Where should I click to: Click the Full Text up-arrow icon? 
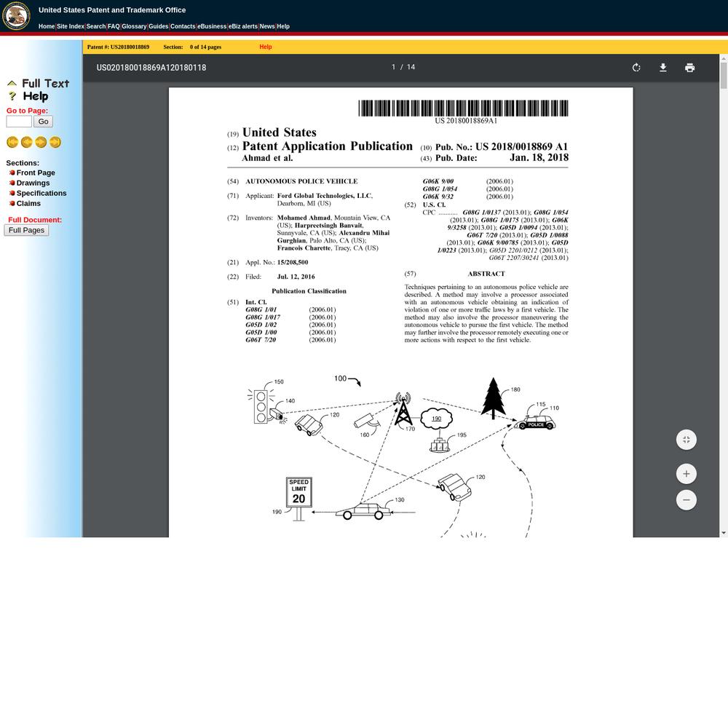(12, 84)
